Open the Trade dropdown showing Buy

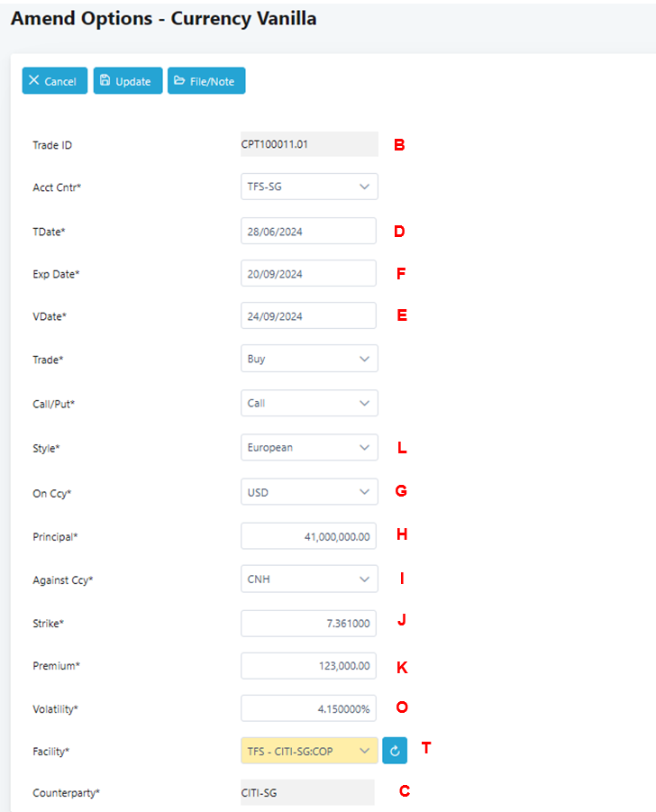click(309, 359)
